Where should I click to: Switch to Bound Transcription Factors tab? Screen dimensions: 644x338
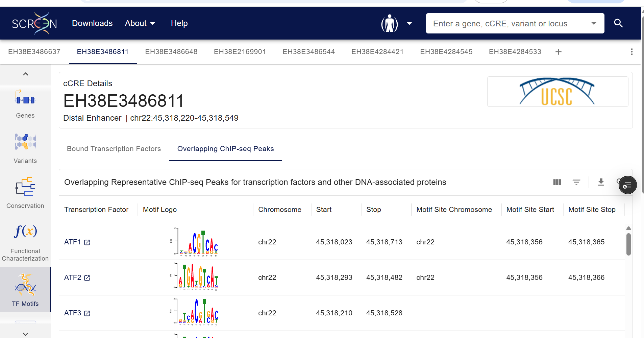[114, 149]
